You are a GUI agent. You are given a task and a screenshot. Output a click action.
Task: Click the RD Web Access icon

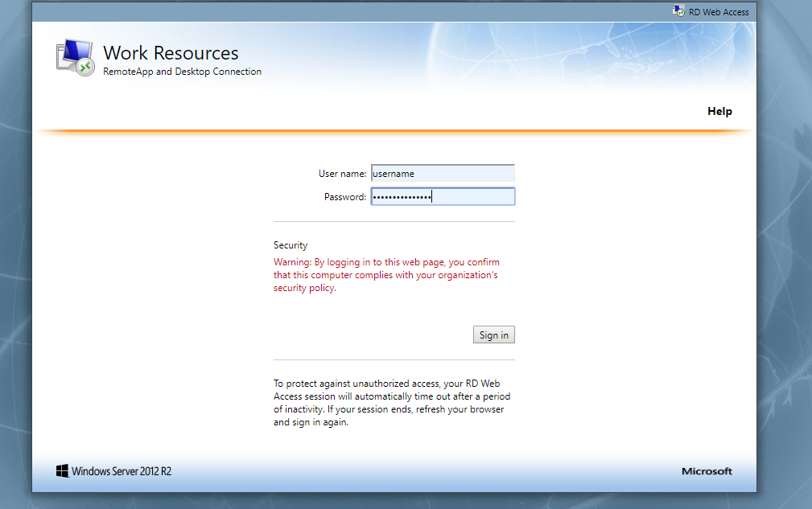coord(678,11)
